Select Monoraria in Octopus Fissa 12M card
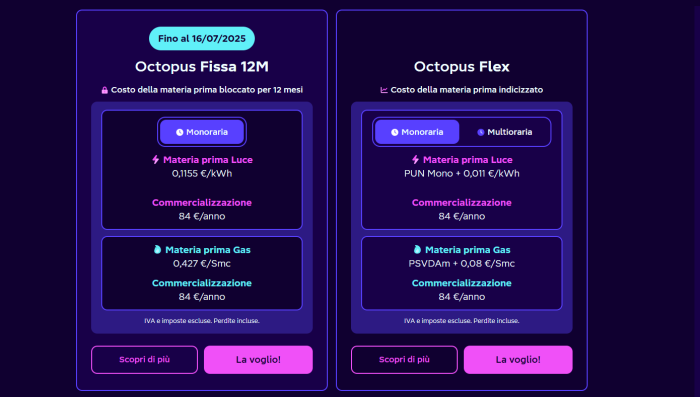 click(x=202, y=132)
